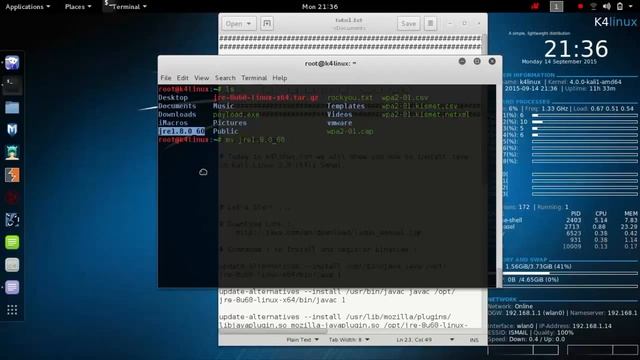Open Plain Text language selector in gedit
Image resolution: width=640 pixels, height=360 pixels.
[302, 340]
